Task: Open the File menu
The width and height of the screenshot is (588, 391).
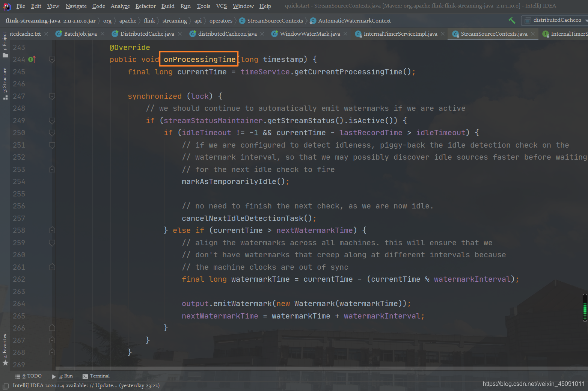Action: coord(21,6)
